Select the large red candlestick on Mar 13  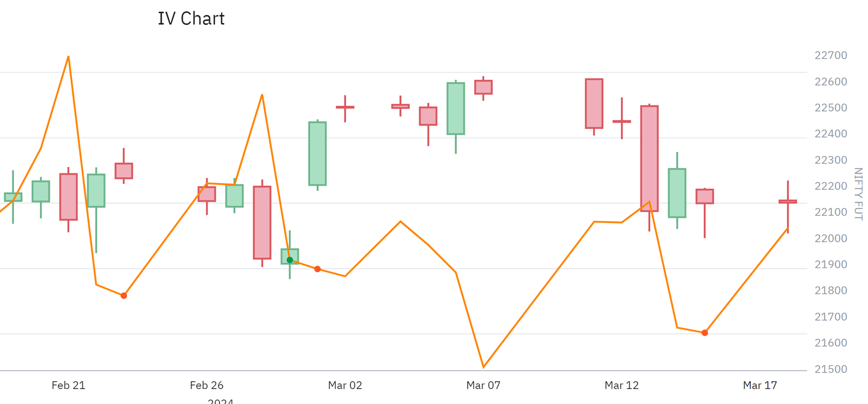[649, 159]
